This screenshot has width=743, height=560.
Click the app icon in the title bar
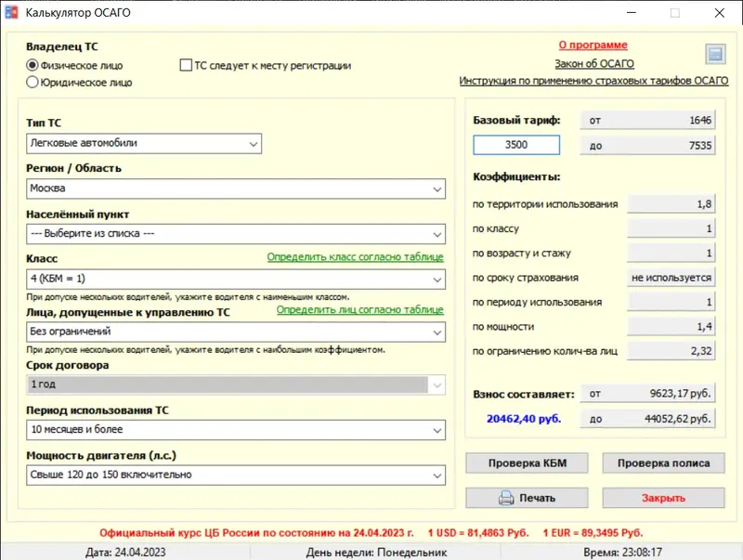click(x=11, y=13)
